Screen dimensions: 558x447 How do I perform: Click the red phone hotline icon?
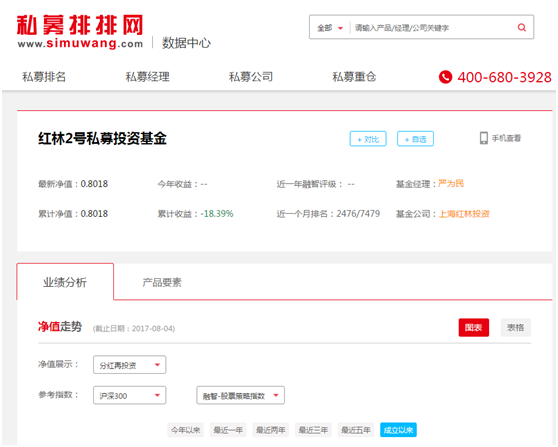tap(445, 77)
